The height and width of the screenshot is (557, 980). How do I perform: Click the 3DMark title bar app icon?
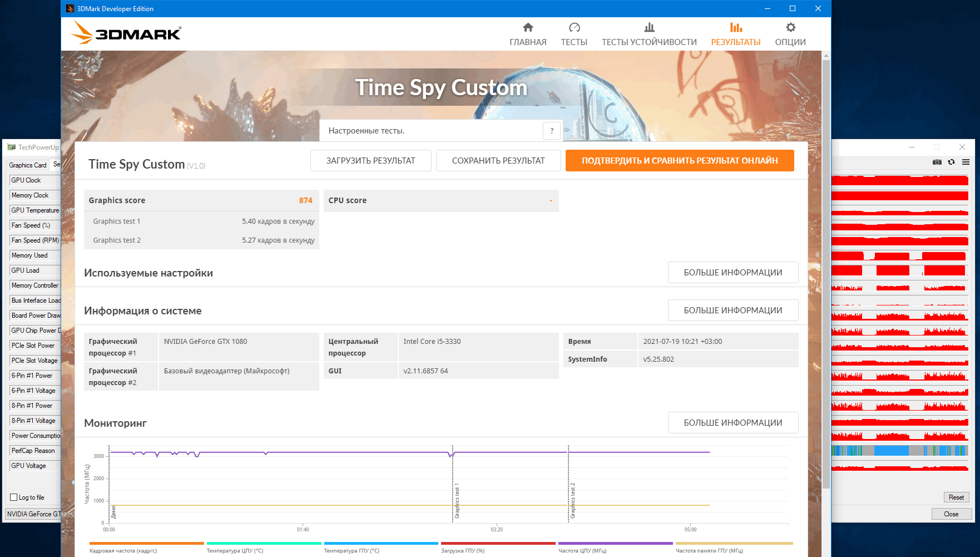70,8
